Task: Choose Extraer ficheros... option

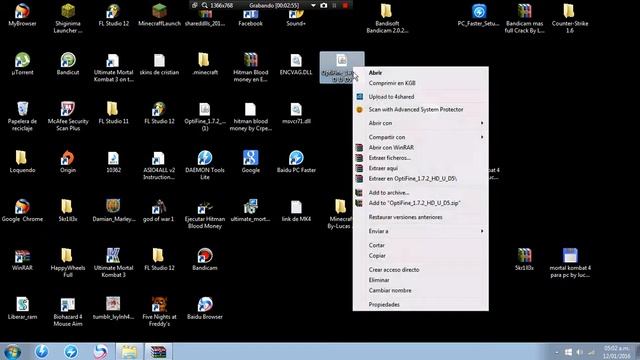Action: (x=420, y=158)
